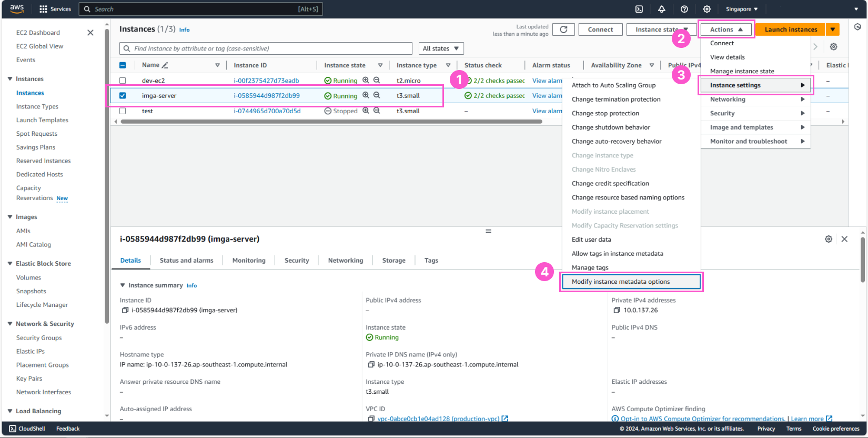Focus the Find Instance filter field
The height and width of the screenshot is (438, 868).
point(266,48)
